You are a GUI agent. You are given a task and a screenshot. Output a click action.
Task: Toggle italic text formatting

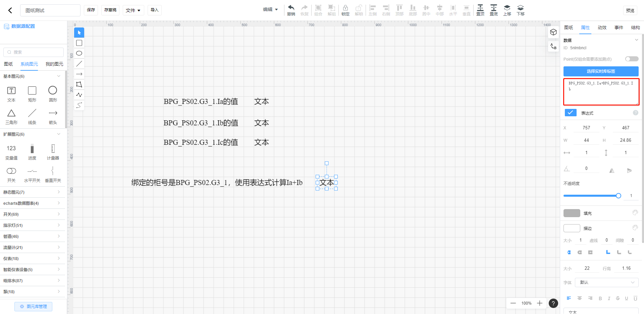pos(609,298)
